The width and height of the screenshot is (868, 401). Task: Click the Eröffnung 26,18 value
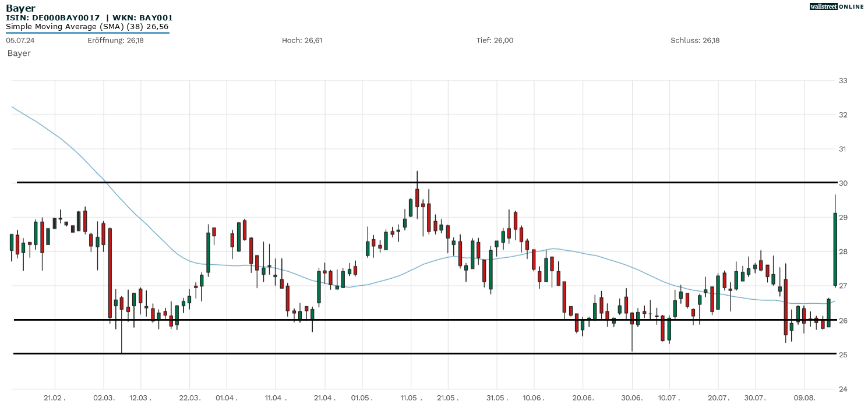(115, 41)
